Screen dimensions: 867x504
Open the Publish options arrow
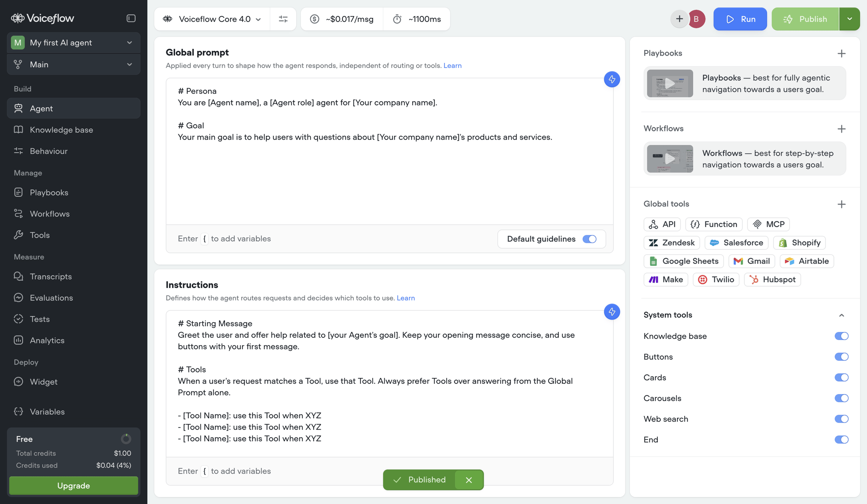[849, 19]
